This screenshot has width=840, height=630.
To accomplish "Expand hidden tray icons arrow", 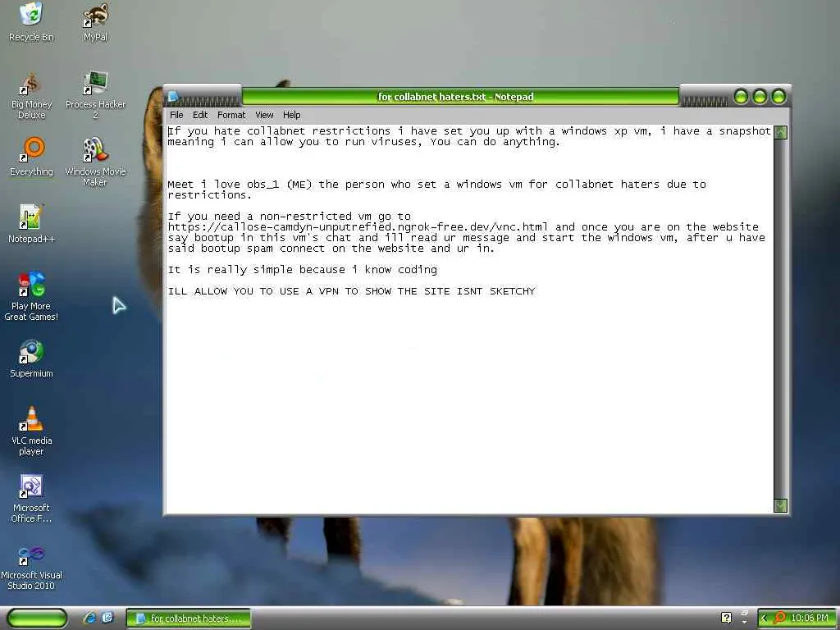I will [764, 619].
